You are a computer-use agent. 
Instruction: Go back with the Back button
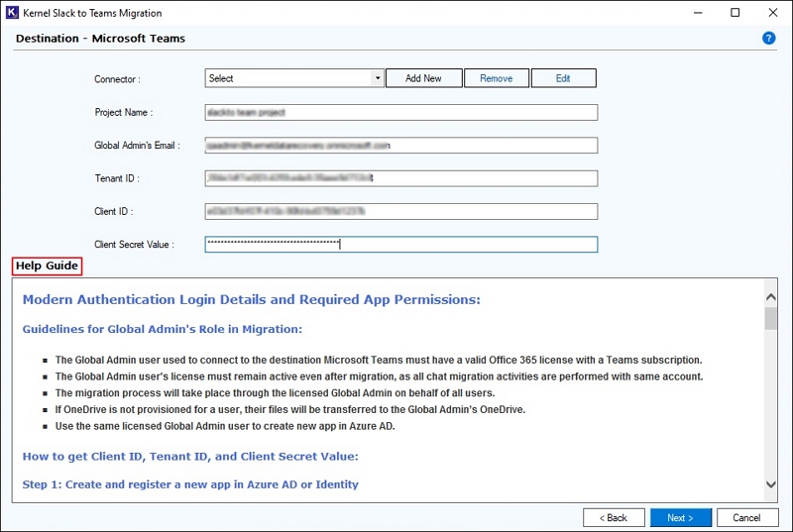[x=614, y=518]
